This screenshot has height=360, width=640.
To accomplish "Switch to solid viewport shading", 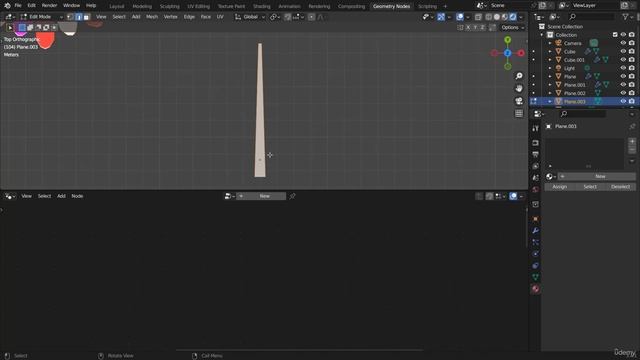I will [x=497, y=17].
